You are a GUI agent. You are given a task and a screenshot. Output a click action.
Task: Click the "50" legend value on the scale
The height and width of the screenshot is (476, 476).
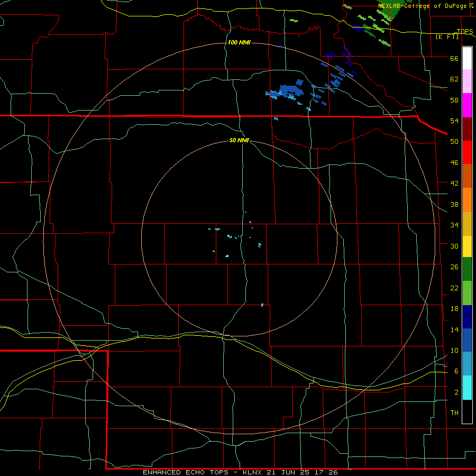(x=454, y=141)
